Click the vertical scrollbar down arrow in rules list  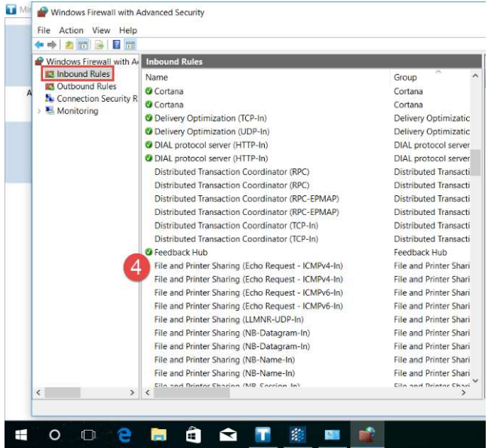point(475,380)
